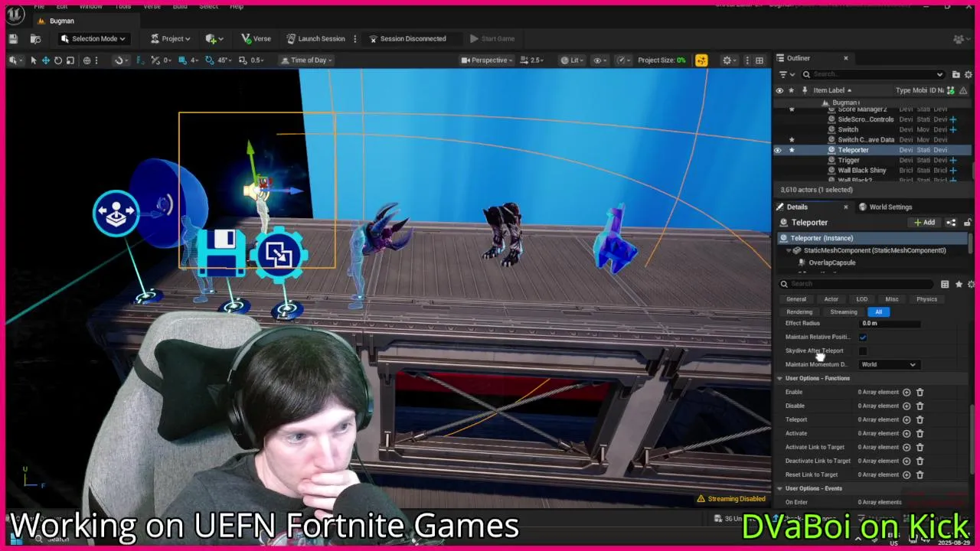Click the blue plus next to Wall Black Shiny

tap(953, 170)
